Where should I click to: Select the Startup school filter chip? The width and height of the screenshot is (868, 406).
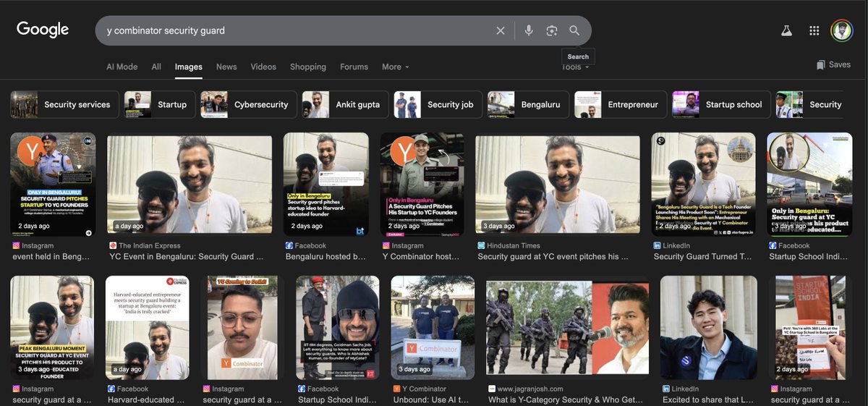click(x=721, y=104)
